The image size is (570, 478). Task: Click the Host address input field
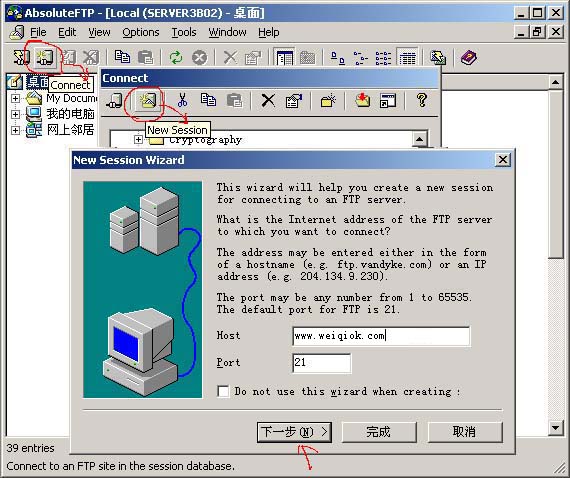click(x=381, y=336)
